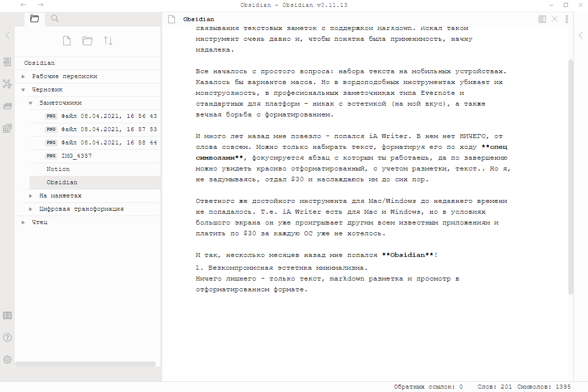Expand the Цифровая трансформация folder
The image size is (588, 392).
click(31, 209)
